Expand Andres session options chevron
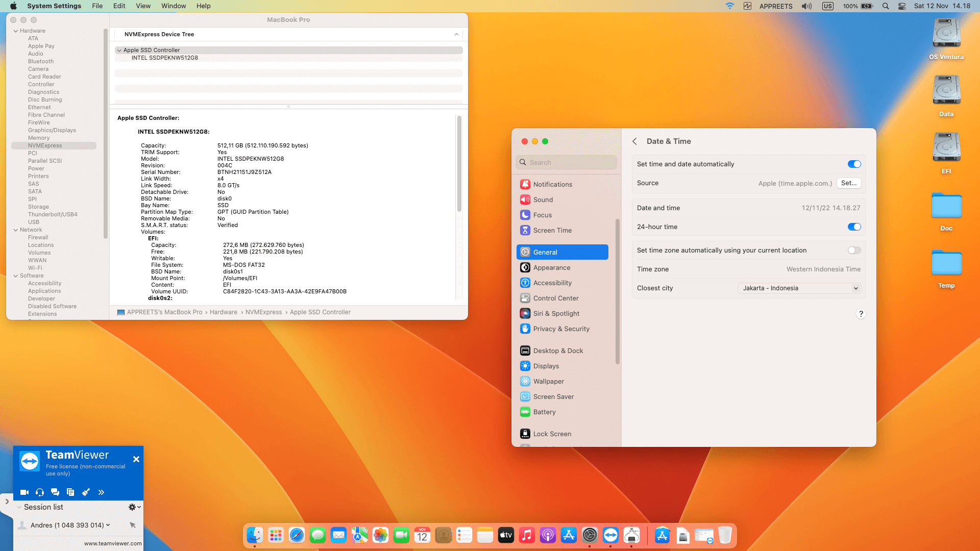Viewport: 980px width, 551px height. (x=108, y=525)
